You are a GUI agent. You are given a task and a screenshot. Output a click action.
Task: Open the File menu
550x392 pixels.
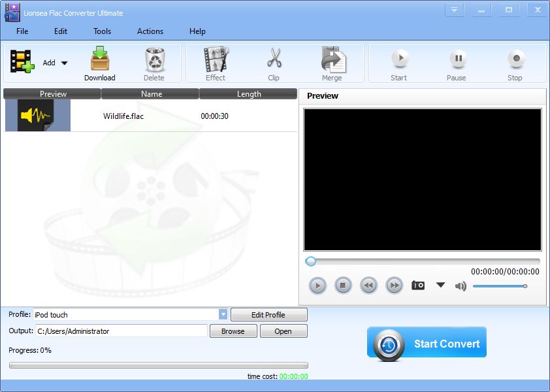(x=22, y=31)
